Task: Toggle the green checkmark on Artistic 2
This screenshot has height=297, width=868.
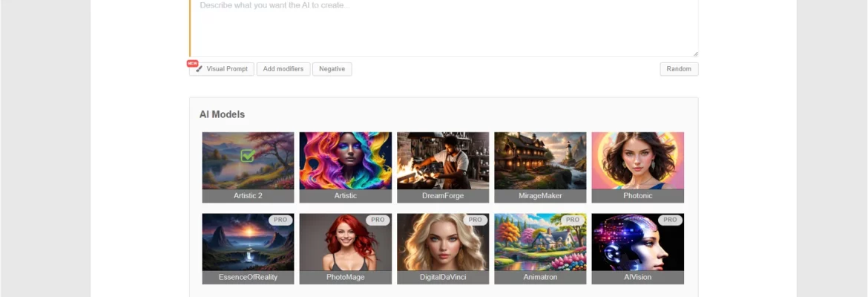Action: (248, 155)
